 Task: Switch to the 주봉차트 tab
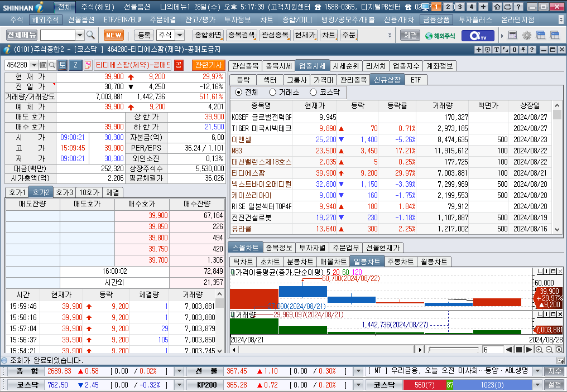[x=400, y=261]
